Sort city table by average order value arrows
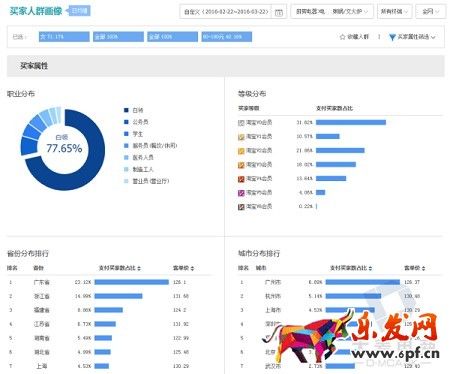This screenshot has width=450, height=374. [423, 268]
